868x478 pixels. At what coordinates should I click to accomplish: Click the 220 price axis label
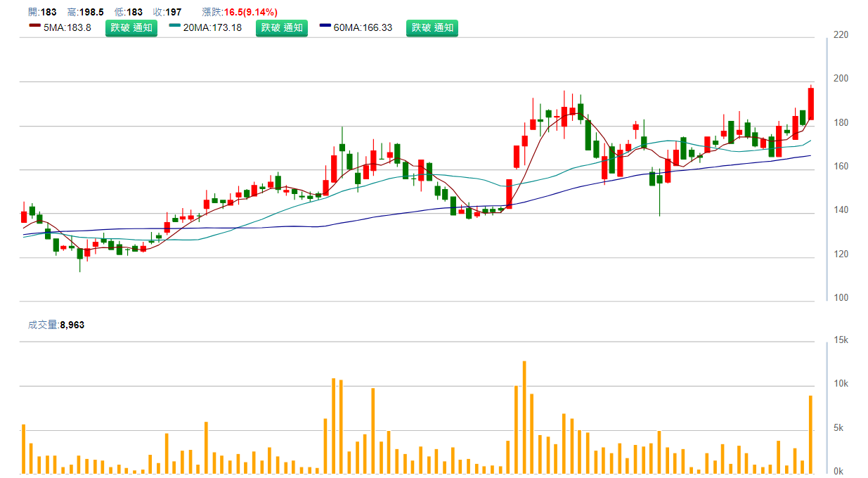coord(841,34)
